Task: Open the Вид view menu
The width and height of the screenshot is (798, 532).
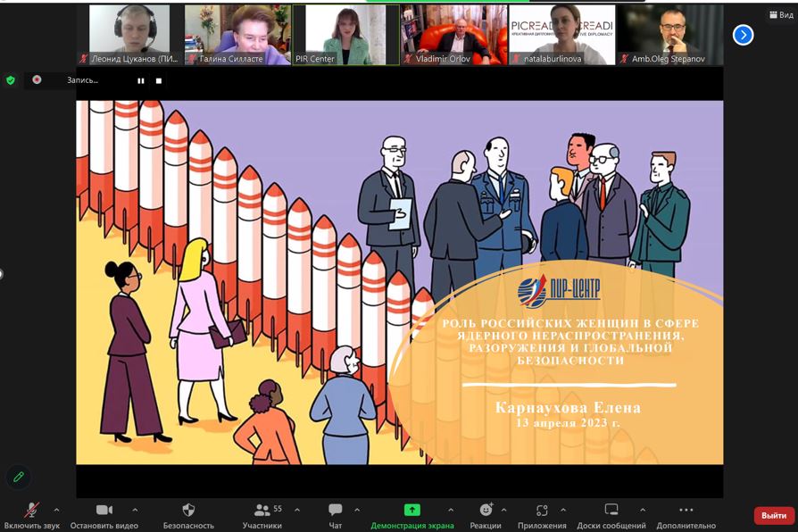Action: 780,15
